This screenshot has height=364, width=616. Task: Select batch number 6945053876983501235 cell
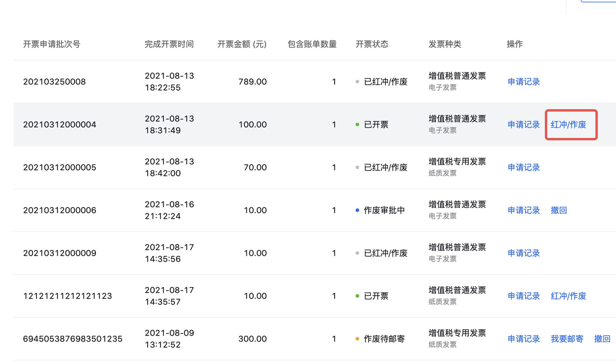coord(73,339)
